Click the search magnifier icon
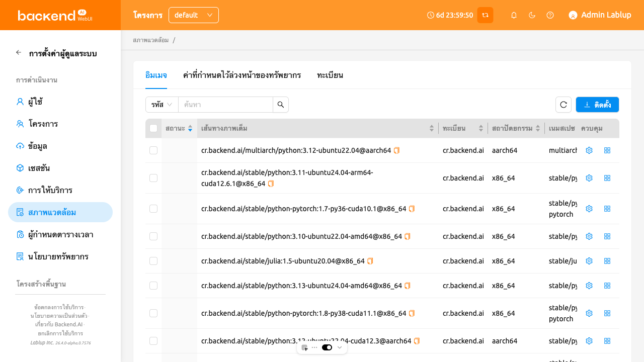The height and width of the screenshot is (362, 644). tap(281, 105)
